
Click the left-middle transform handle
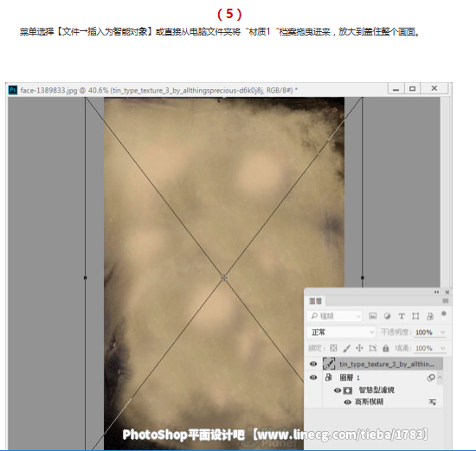[x=86, y=278]
